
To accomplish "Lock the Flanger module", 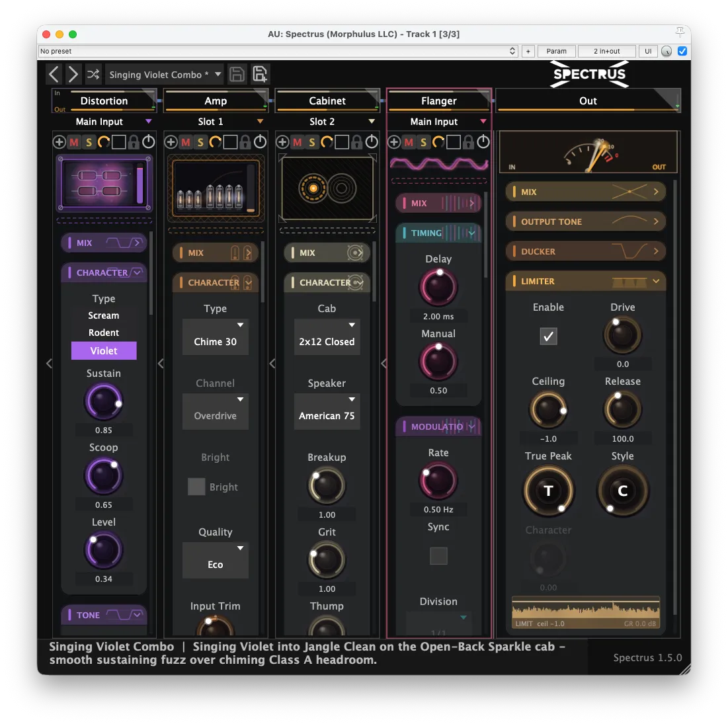I will pyautogui.click(x=468, y=142).
